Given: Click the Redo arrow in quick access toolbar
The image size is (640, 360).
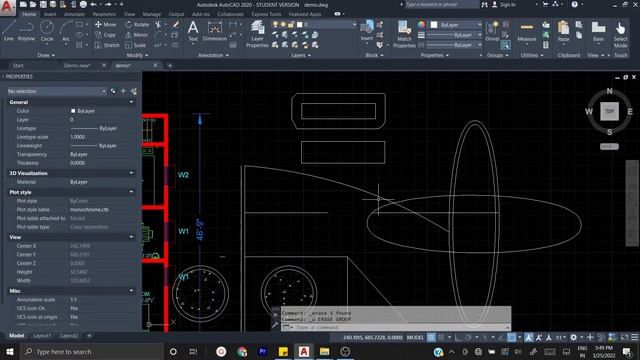Looking at the screenshot, I should [x=108, y=4].
